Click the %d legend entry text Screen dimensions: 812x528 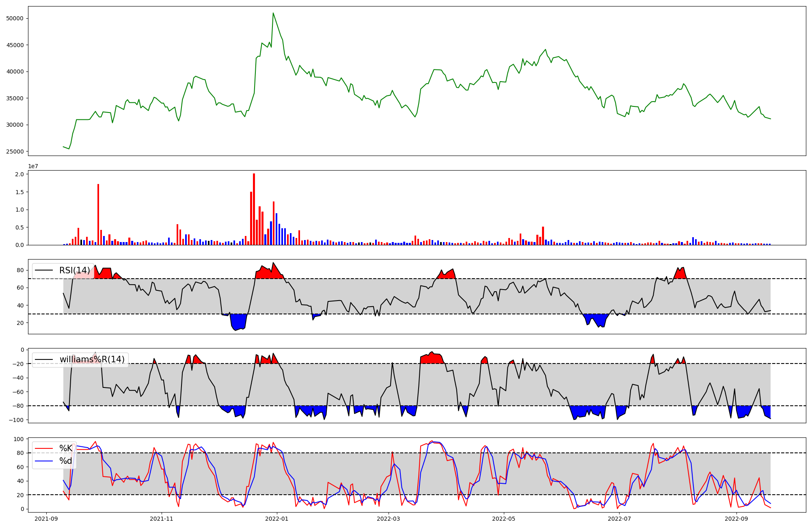point(66,461)
